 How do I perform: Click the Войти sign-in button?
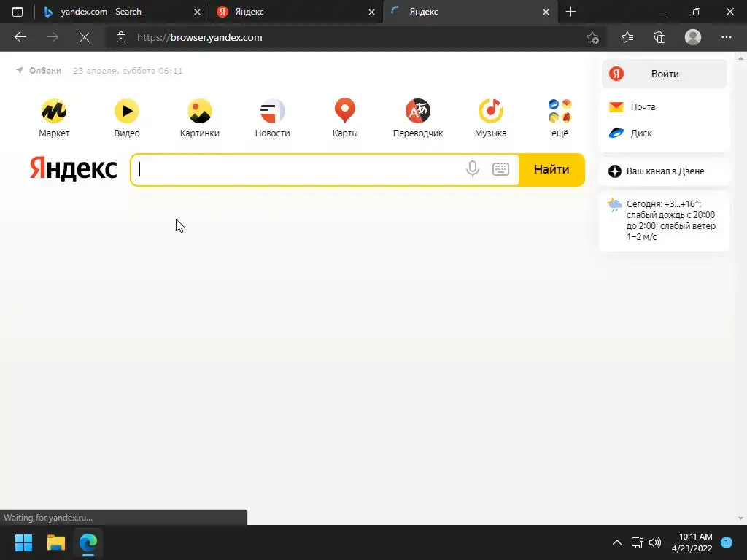point(664,74)
